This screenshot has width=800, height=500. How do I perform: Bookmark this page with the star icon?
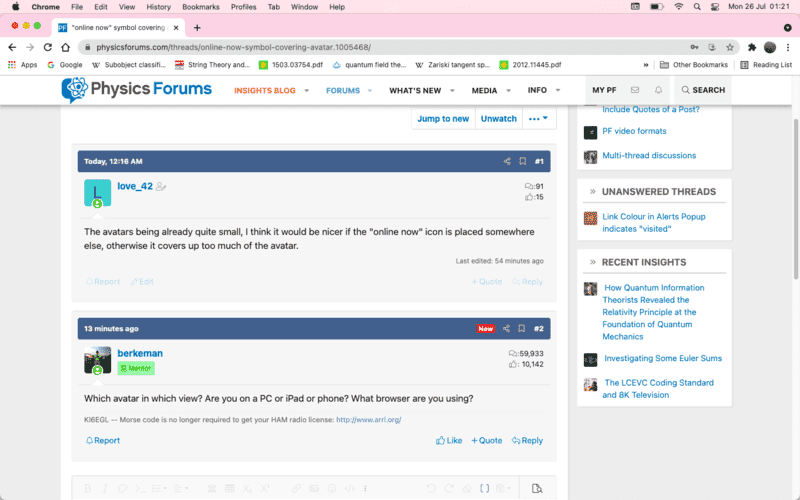click(730, 47)
